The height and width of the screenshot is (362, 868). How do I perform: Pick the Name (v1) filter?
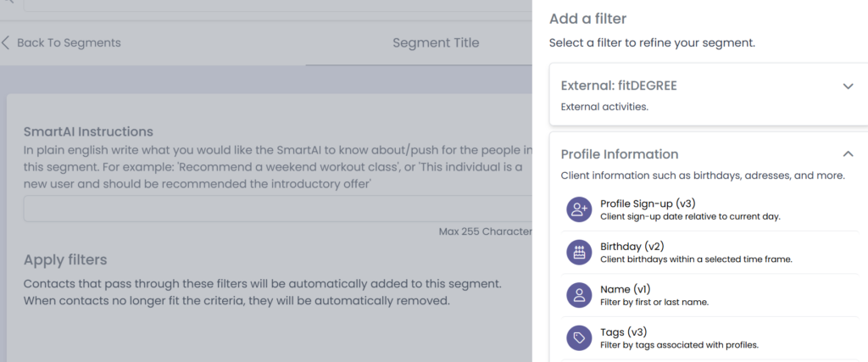(626, 289)
